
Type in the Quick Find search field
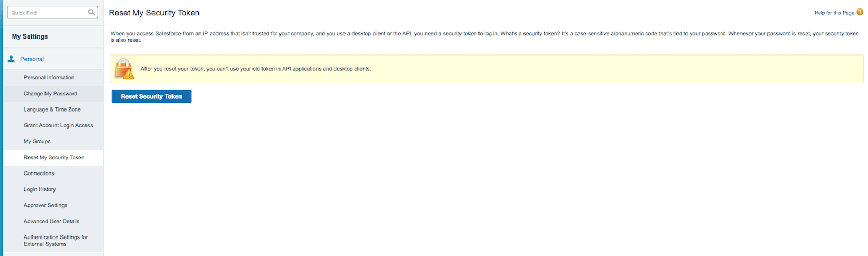click(x=48, y=13)
